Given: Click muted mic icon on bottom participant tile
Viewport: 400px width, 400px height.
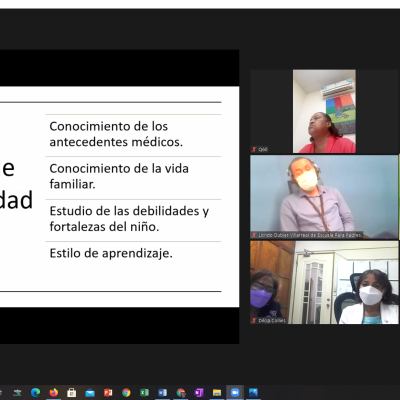Looking at the screenshot, I should pyautogui.click(x=254, y=320).
